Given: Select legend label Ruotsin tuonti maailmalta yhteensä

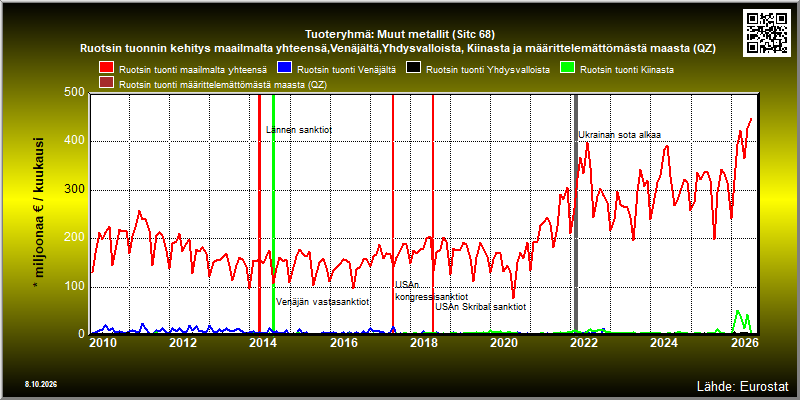Looking at the screenshot, I should (x=193, y=70).
